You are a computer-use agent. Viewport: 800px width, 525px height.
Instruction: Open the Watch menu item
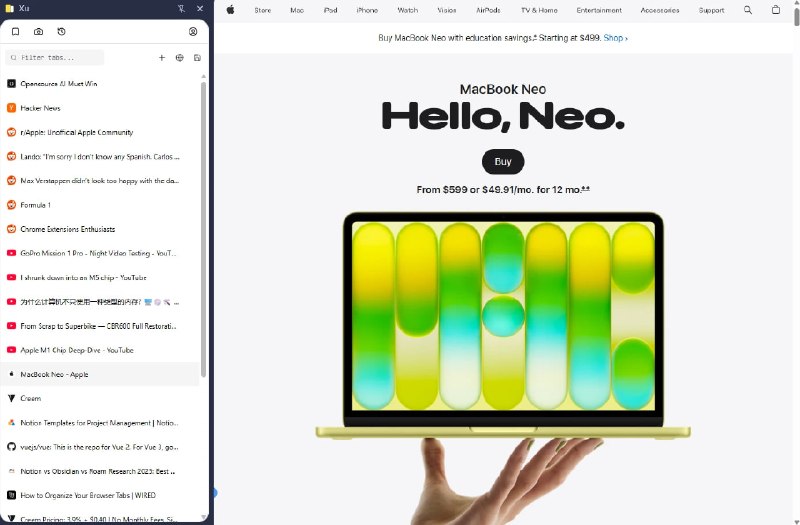click(x=408, y=10)
